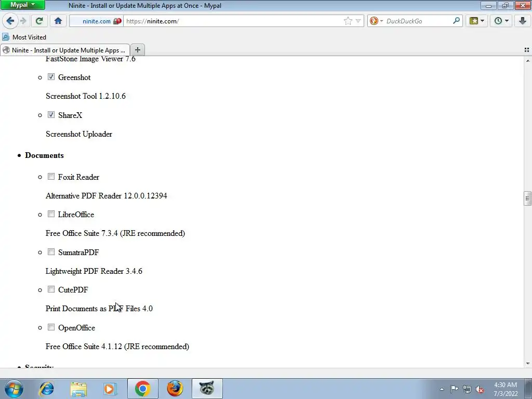Open Windows Media Player from taskbar

(x=110, y=389)
